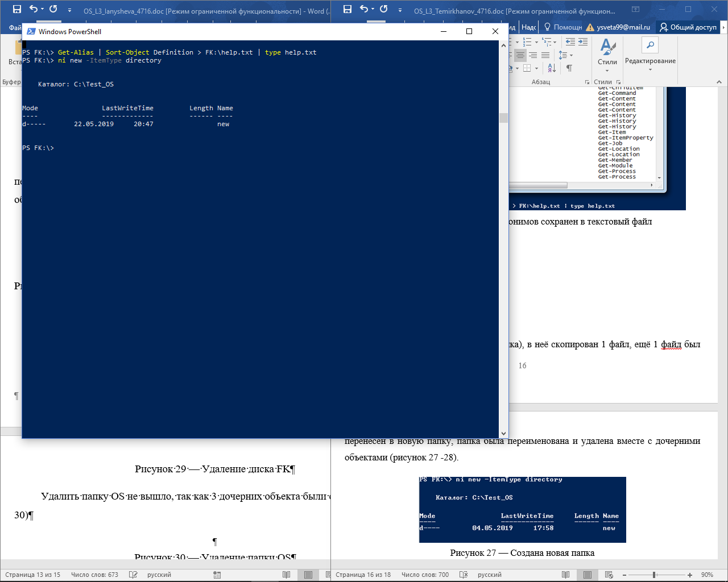Adjust the zoom slider in status bar

pyautogui.click(x=654, y=575)
